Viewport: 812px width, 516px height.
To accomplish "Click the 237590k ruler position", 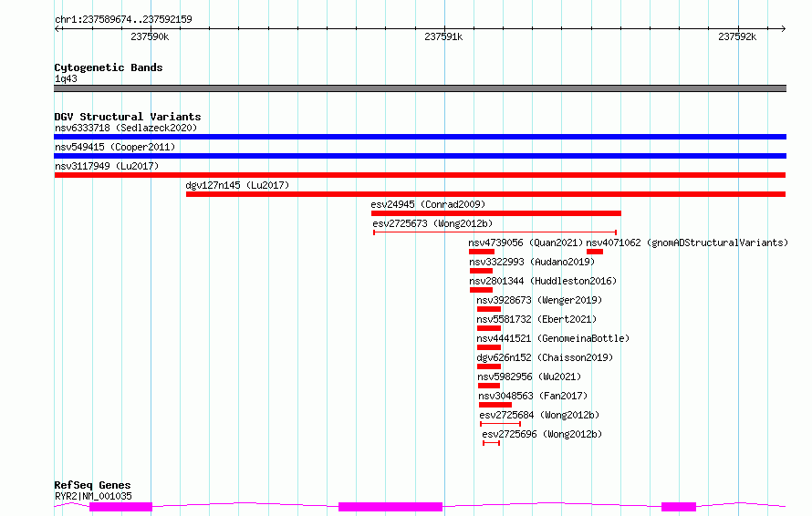I will 150,36.
